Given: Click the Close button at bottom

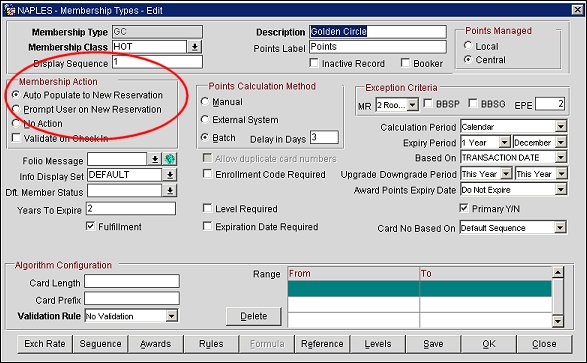Looking at the screenshot, I should pyautogui.click(x=544, y=344).
